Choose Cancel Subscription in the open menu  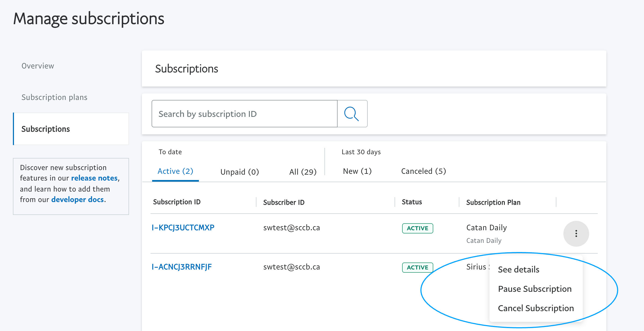536,308
